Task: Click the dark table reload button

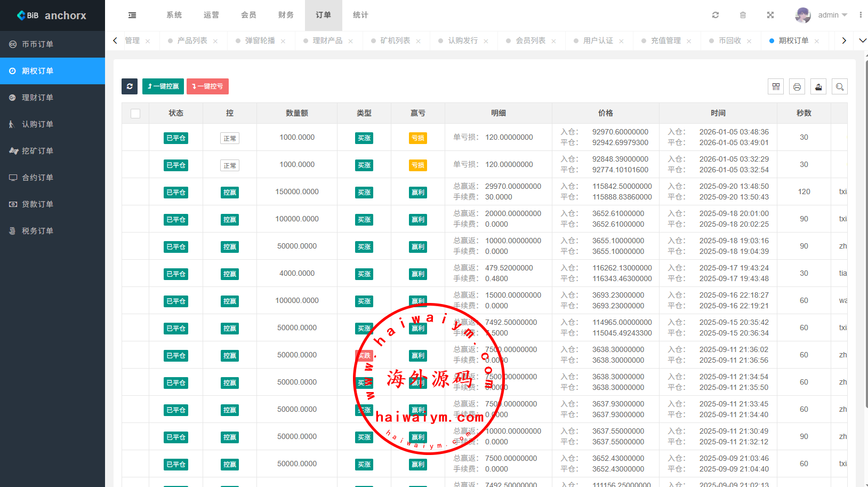Action: click(130, 86)
